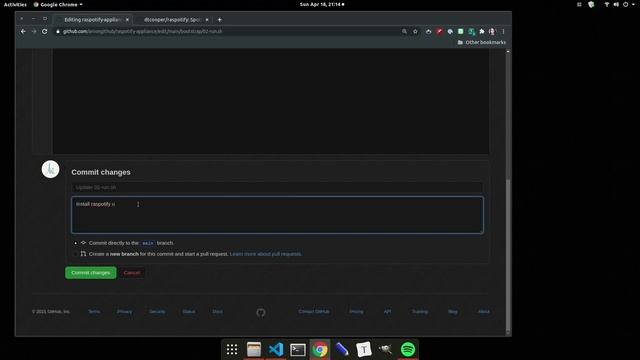Bookmark this page with the star icon
The width and height of the screenshot is (640, 360).
point(415,31)
